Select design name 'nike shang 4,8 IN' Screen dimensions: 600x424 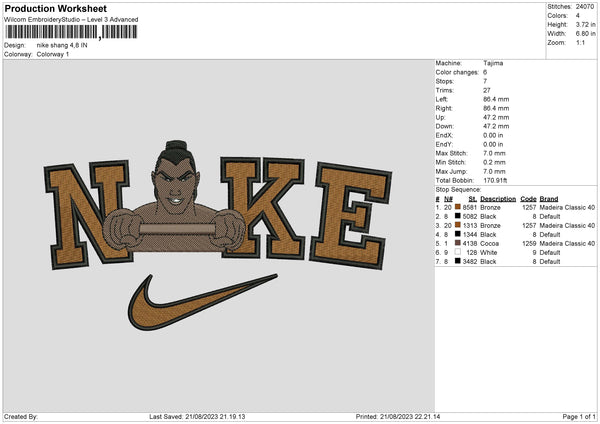(62, 45)
